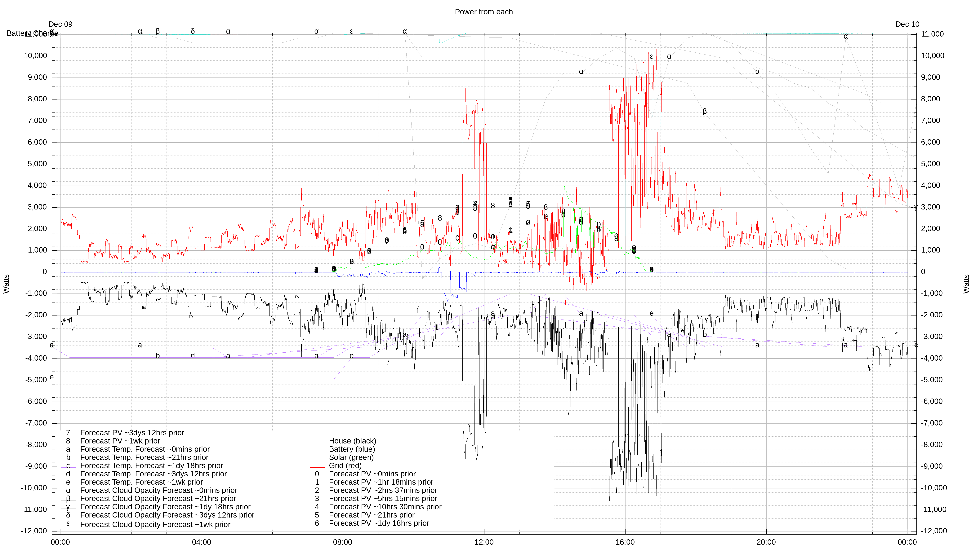
Task: Click the ε marker above the 16:00 grid peak
Action: [x=651, y=57]
